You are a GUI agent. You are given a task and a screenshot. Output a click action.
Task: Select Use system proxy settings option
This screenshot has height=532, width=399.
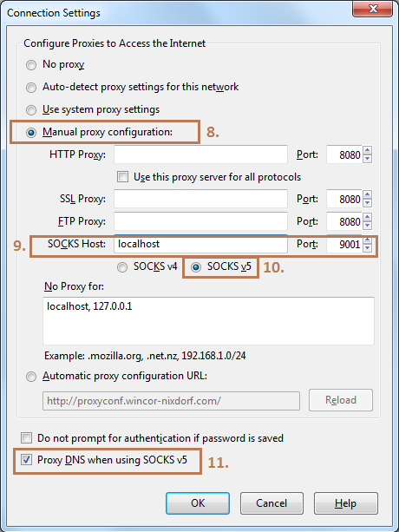pos(31,110)
